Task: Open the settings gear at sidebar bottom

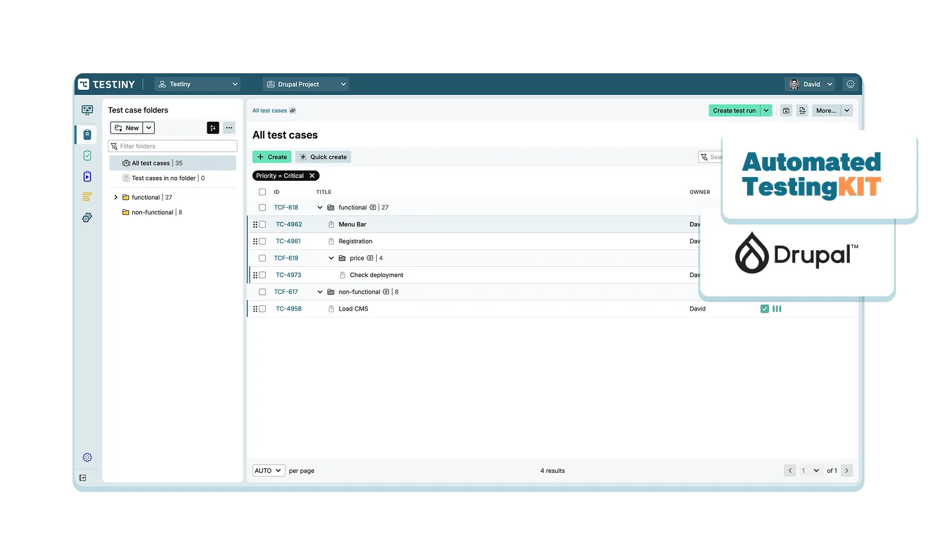Action: 87,457
